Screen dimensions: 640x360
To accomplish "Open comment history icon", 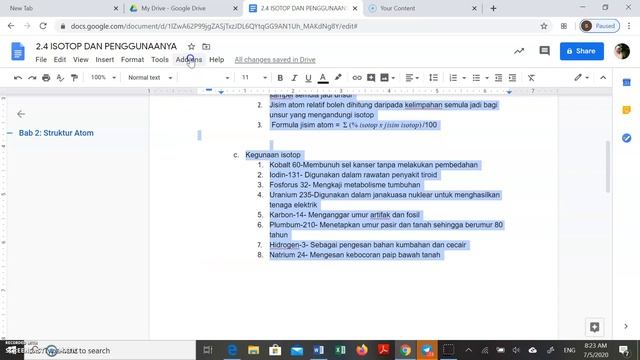I will coord(544,51).
